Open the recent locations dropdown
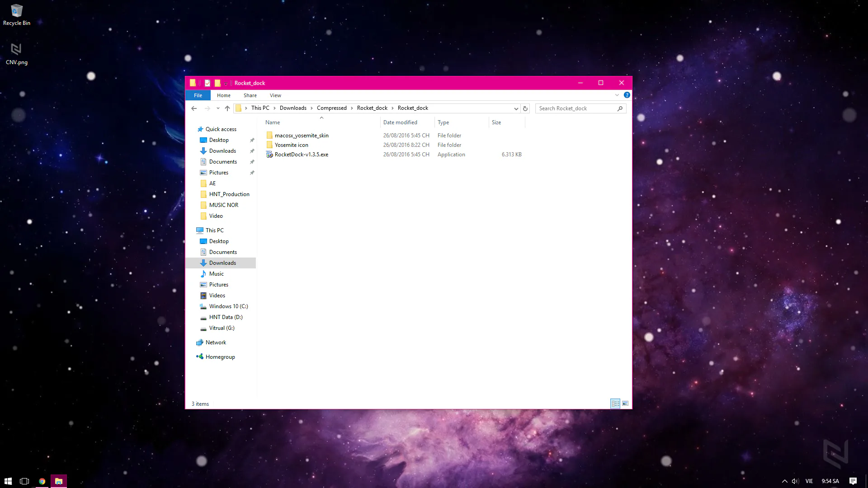The image size is (868, 488). [x=218, y=108]
